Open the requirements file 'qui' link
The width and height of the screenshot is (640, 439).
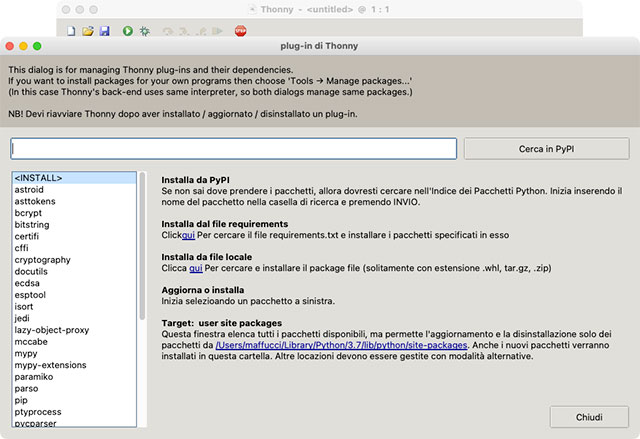[x=188, y=237]
